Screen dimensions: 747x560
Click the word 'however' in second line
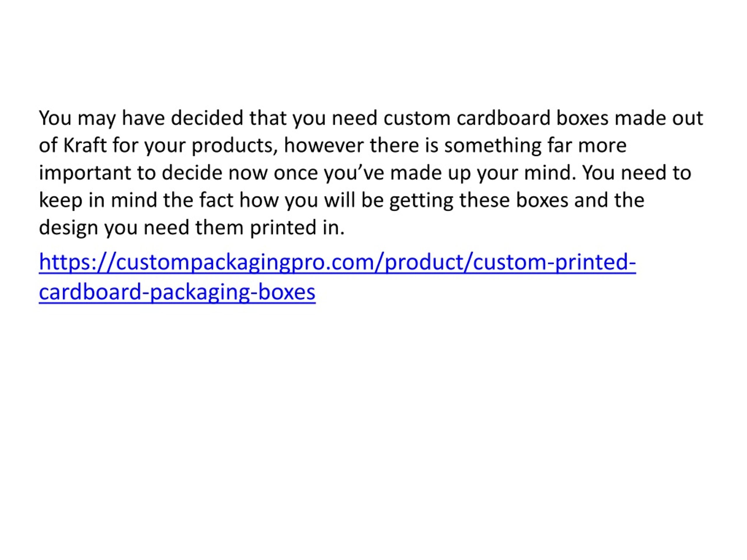[x=324, y=146]
